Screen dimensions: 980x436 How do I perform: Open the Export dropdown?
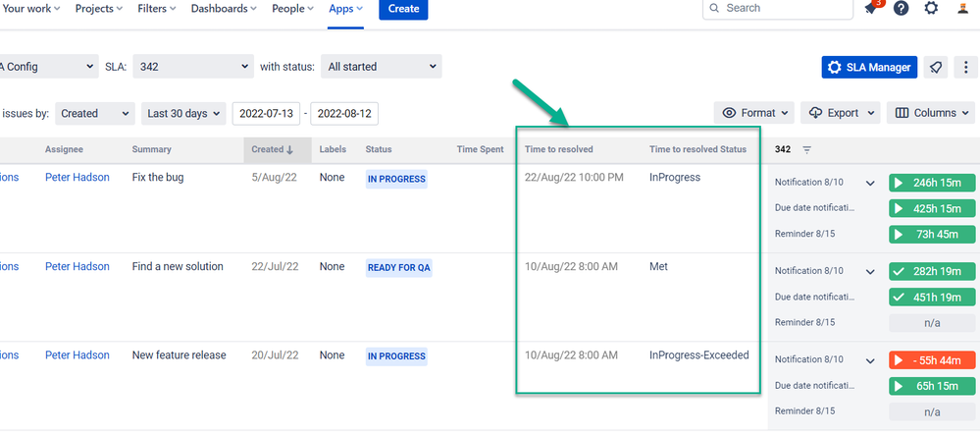(x=841, y=113)
